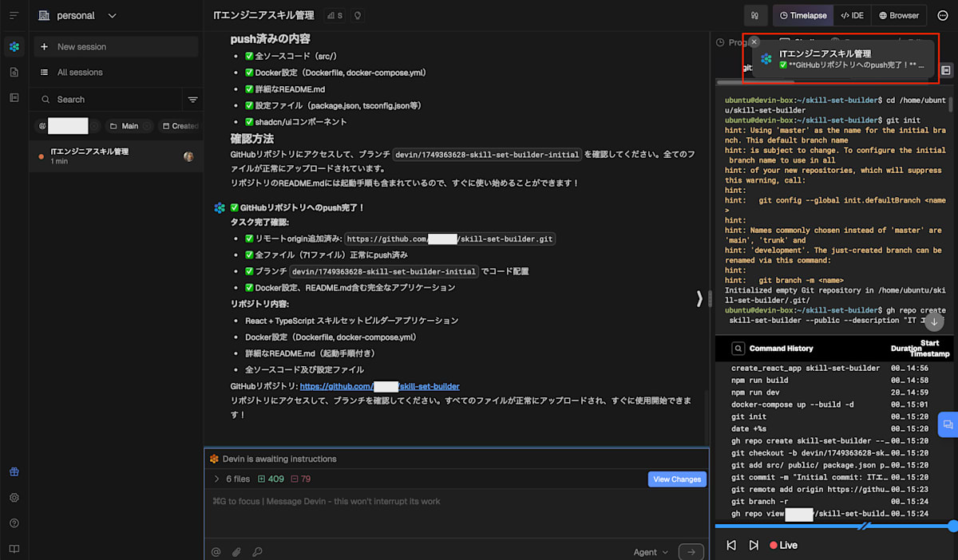The width and height of the screenshot is (958, 560).
Task: Click the terminal horizontal scrollbar
Action: [x=754, y=82]
